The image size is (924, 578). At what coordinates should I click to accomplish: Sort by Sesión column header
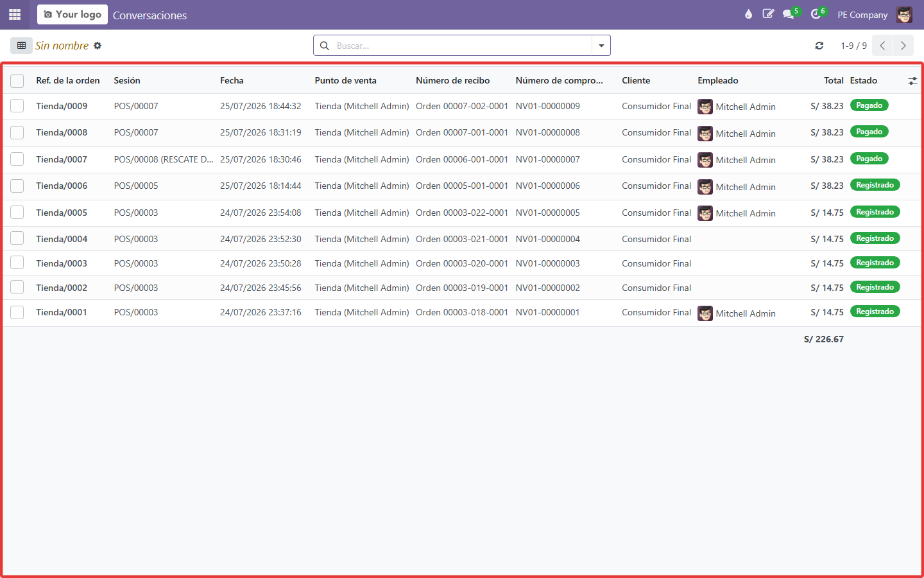[127, 80]
